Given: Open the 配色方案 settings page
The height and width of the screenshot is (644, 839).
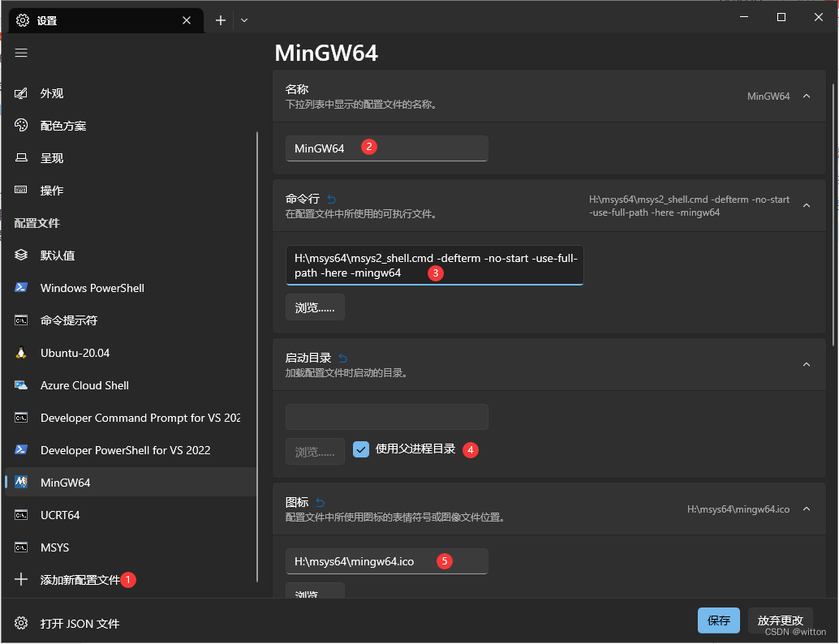Looking at the screenshot, I should pyautogui.click(x=63, y=126).
